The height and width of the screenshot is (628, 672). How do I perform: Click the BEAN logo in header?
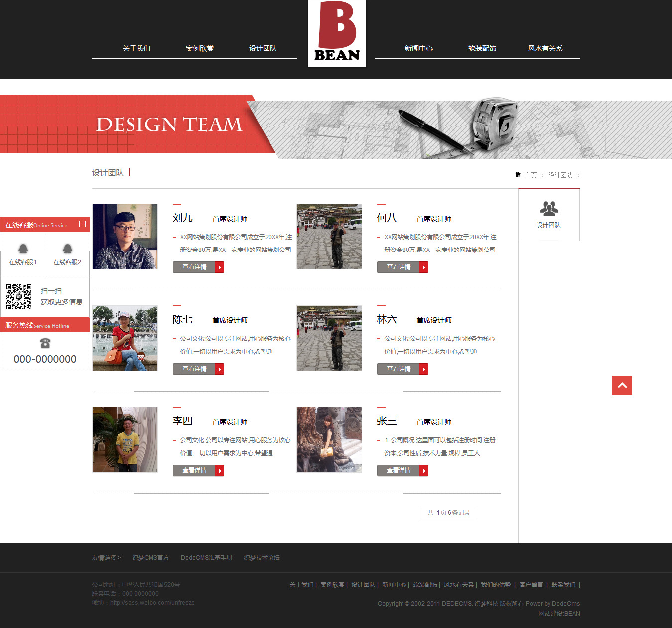pos(337,33)
